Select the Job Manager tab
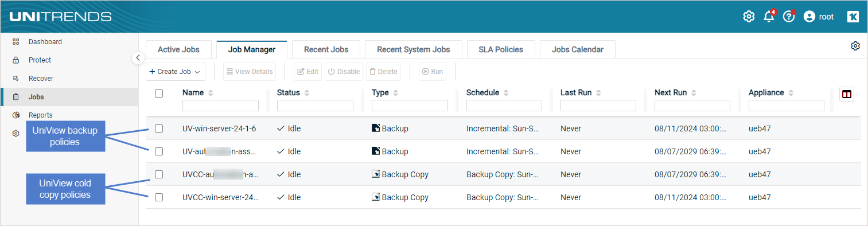 tap(252, 49)
